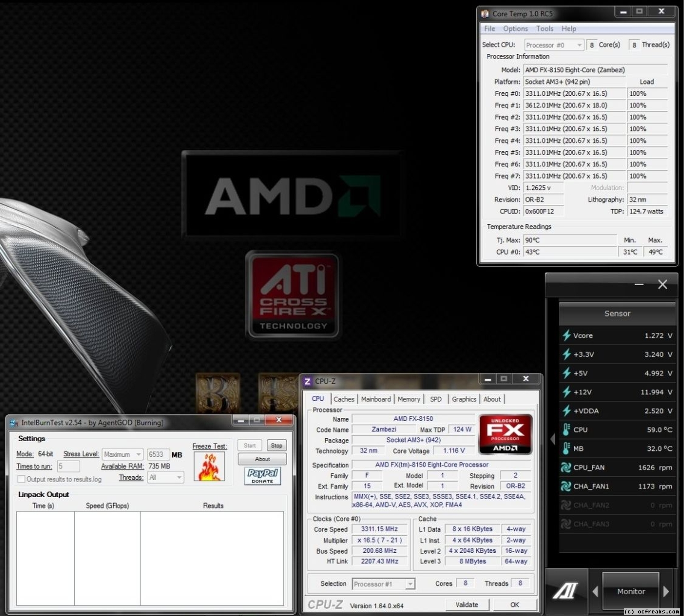Click CPU #0 temperature 43°C reading
Screen dimensions: 684x616
pos(570,252)
